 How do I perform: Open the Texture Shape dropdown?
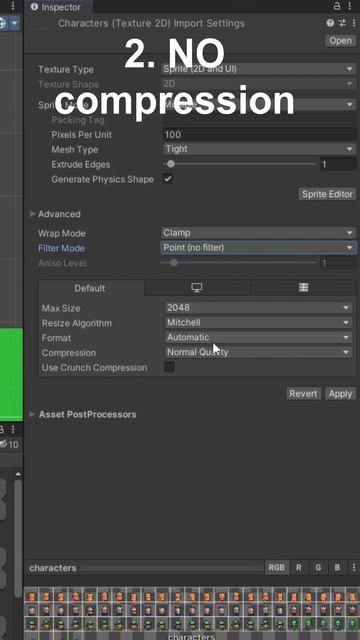coord(258,84)
